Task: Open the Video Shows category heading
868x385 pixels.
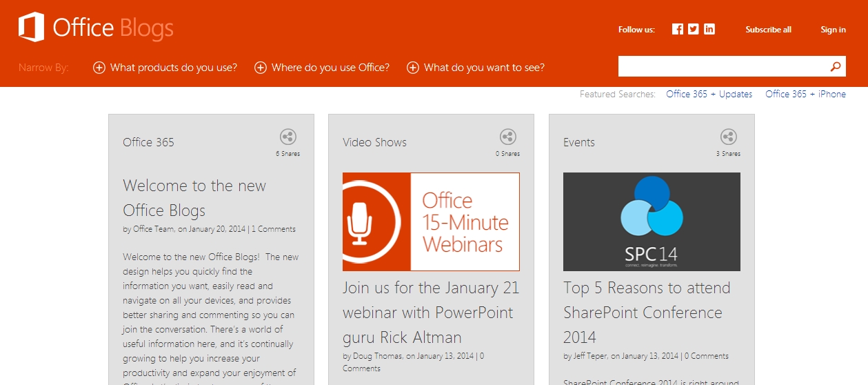Action: click(x=374, y=142)
